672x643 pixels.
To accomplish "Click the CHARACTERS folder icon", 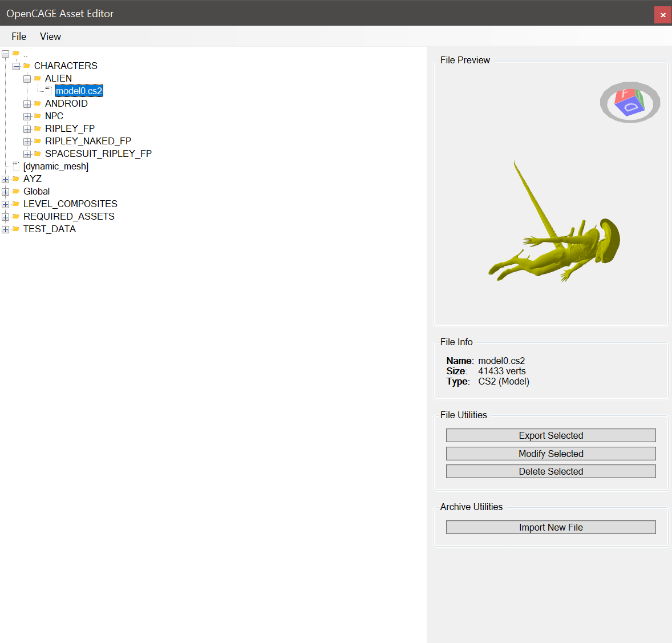I will (27, 66).
